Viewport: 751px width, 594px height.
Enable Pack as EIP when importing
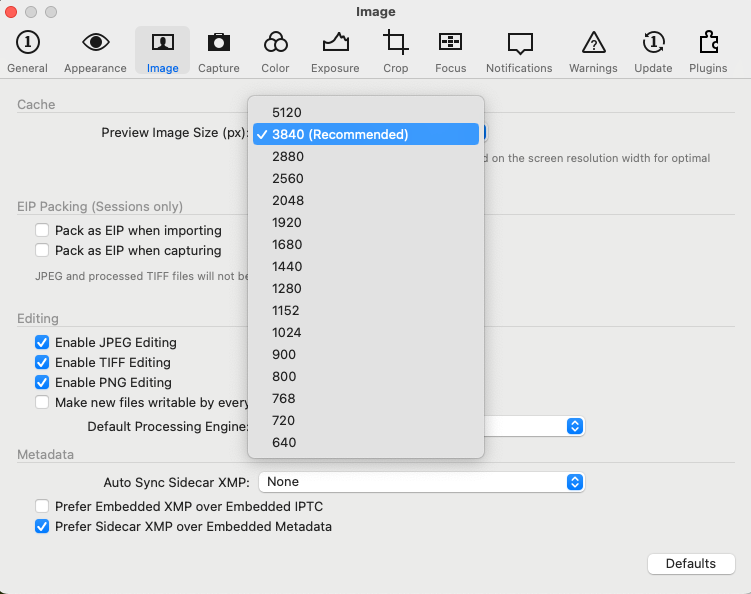[42, 230]
